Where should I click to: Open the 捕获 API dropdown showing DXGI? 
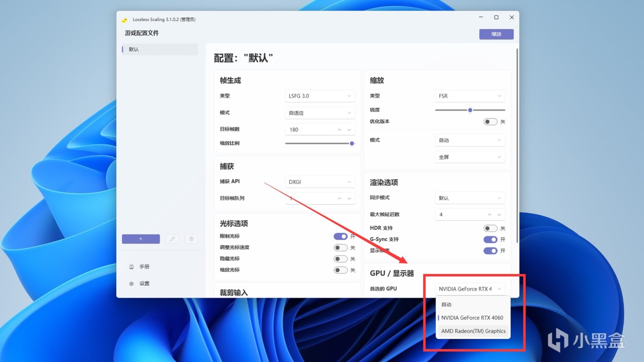[x=320, y=182]
